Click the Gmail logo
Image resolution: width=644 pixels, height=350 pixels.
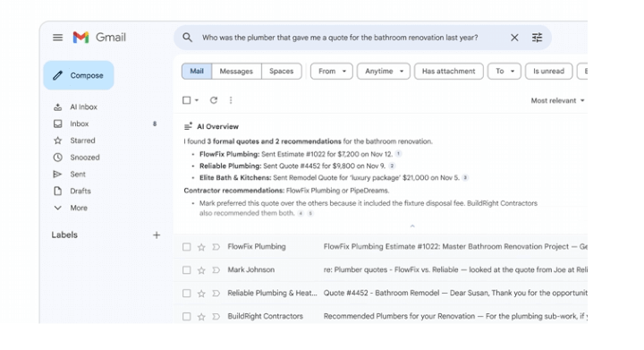pos(99,38)
